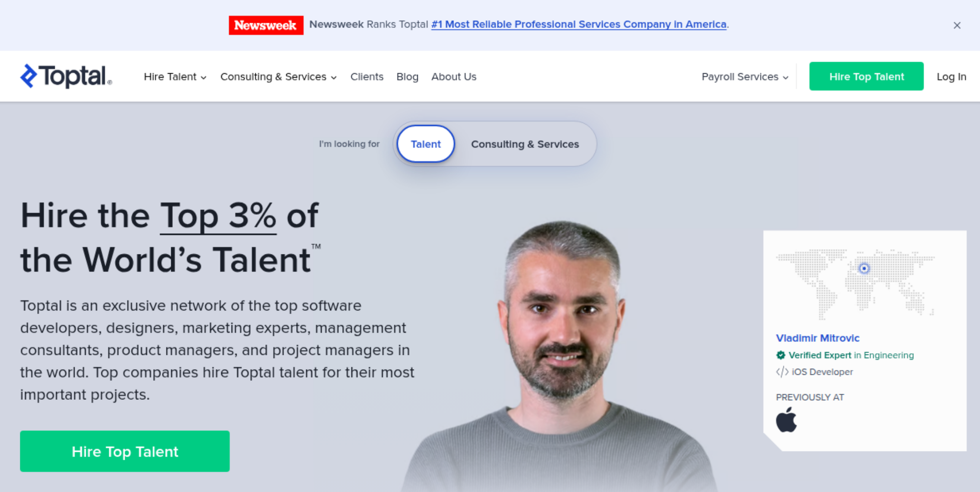Screen dimensions: 980x492
Task: Go to the Blog page
Action: [407, 77]
